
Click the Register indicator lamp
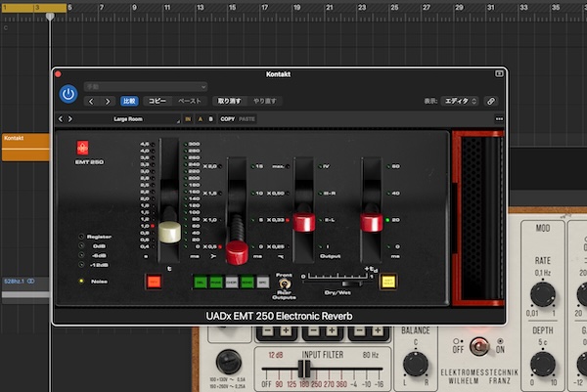81,237
